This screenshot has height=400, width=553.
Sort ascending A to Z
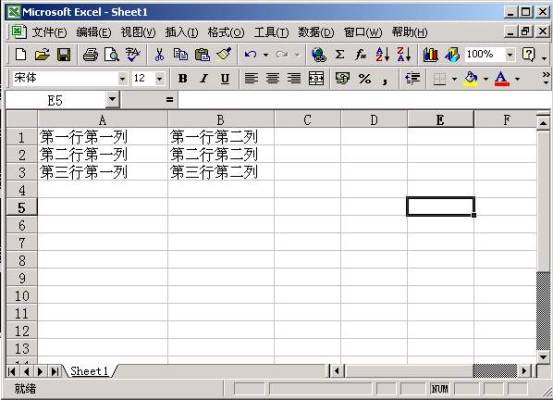[x=382, y=55]
